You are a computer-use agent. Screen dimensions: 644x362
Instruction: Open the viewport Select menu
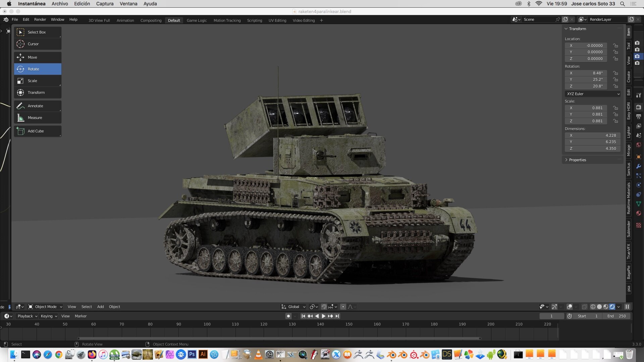click(x=87, y=307)
